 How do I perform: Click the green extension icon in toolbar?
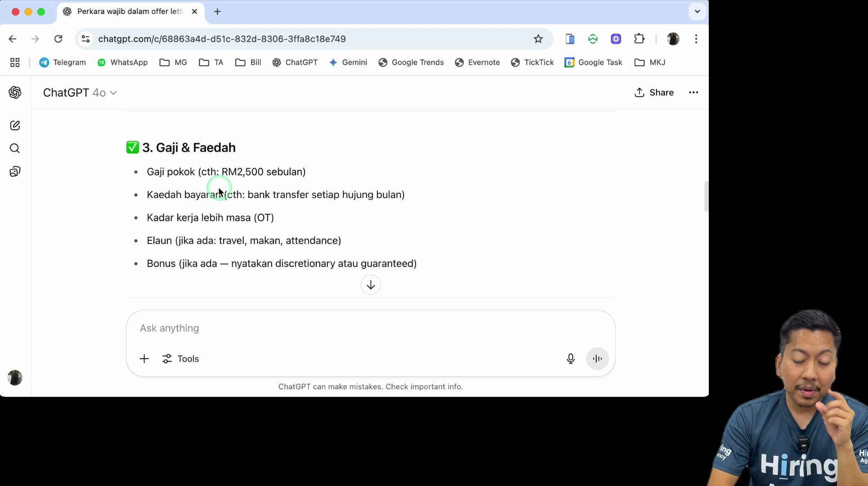(x=593, y=39)
